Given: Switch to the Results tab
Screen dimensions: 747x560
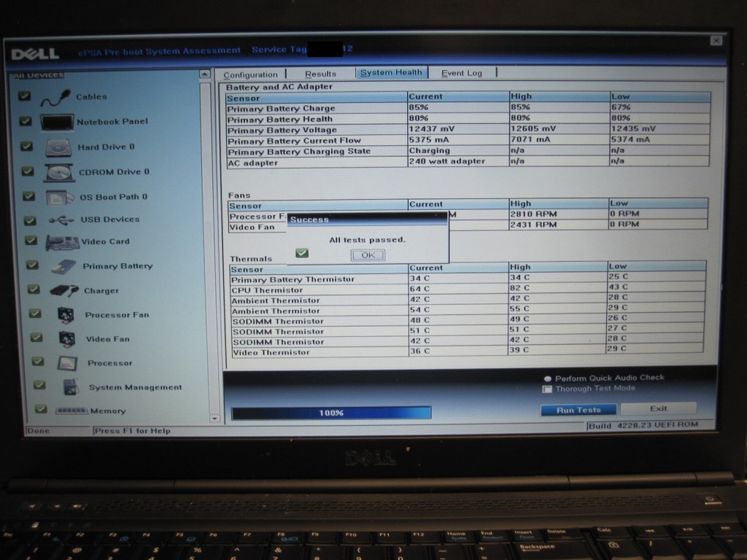Looking at the screenshot, I should click(321, 74).
